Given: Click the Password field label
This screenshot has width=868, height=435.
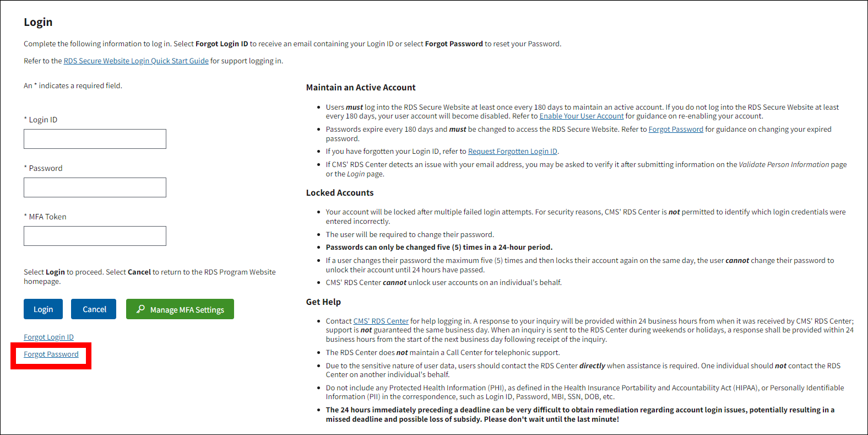Looking at the screenshot, I should [x=45, y=169].
